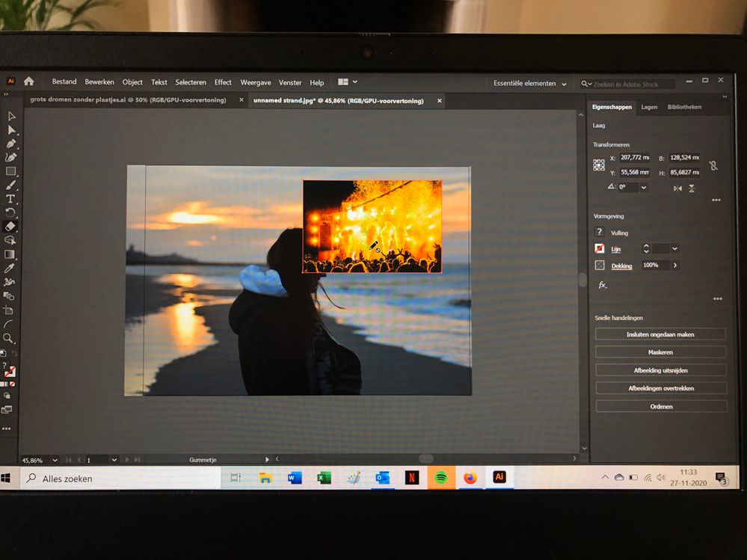This screenshot has width=747, height=560.
Task: Click the Vulling color swatch
Action: [x=598, y=232]
